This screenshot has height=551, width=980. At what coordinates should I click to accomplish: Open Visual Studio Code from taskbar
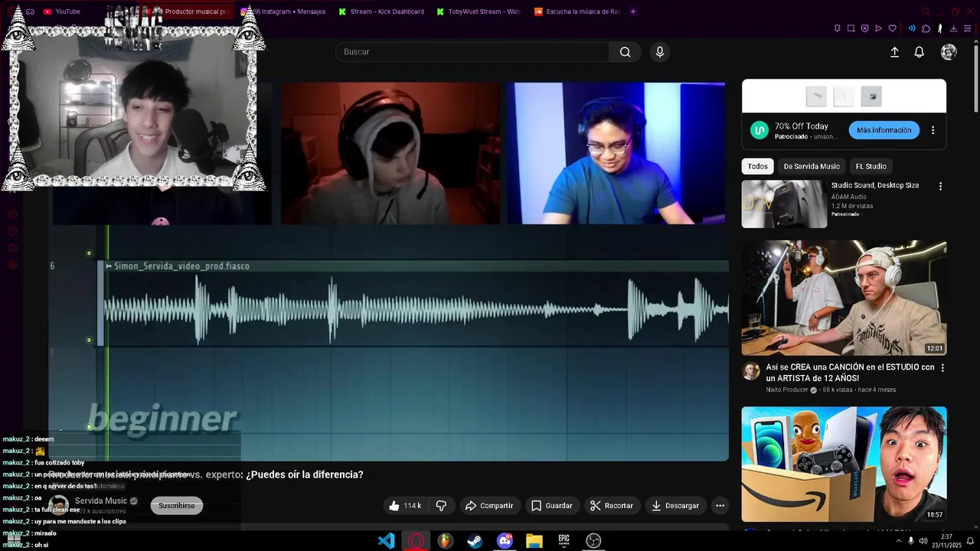pos(387,541)
